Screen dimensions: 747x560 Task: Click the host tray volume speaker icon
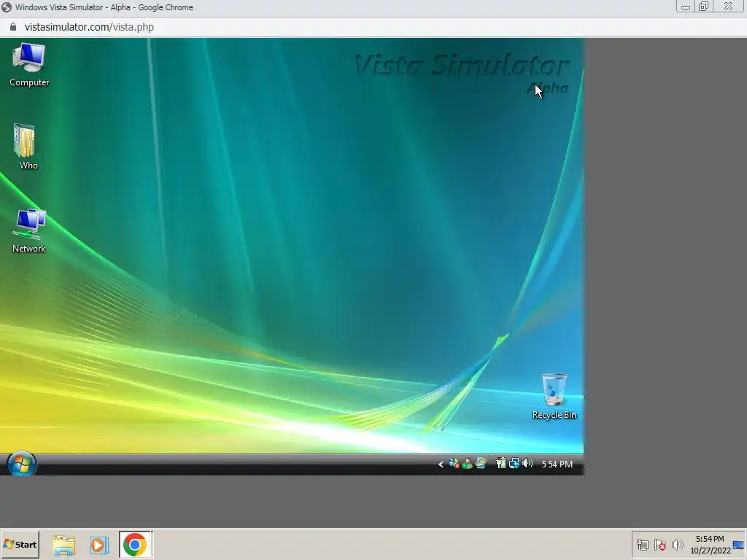(x=677, y=545)
